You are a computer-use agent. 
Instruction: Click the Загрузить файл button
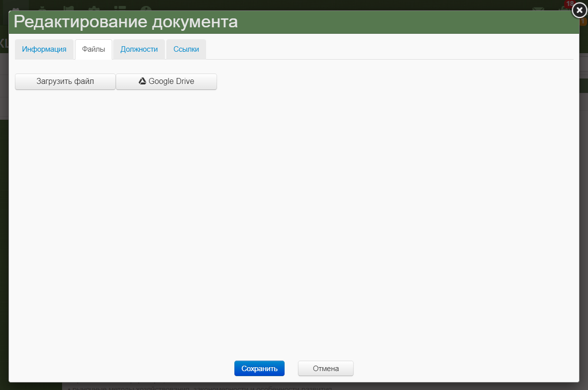(x=65, y=81)
